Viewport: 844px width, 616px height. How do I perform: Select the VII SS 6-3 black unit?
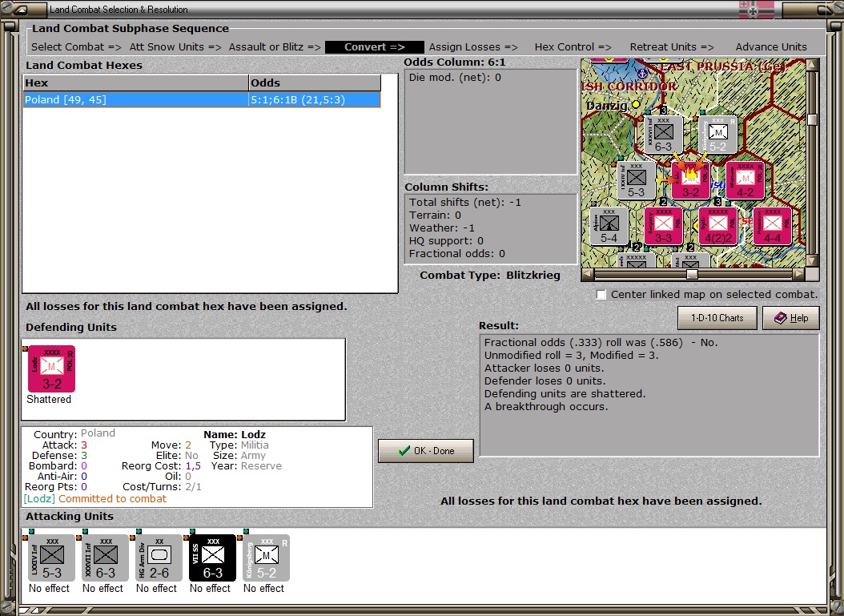pyautogui.click(x=213, y=558)
